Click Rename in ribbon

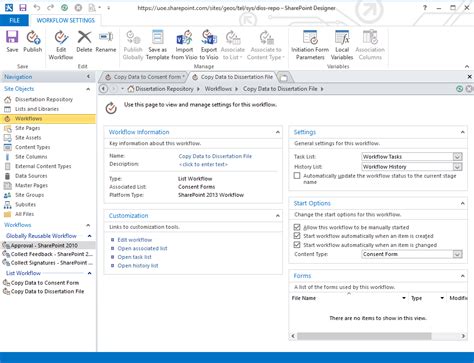point(106,41)
